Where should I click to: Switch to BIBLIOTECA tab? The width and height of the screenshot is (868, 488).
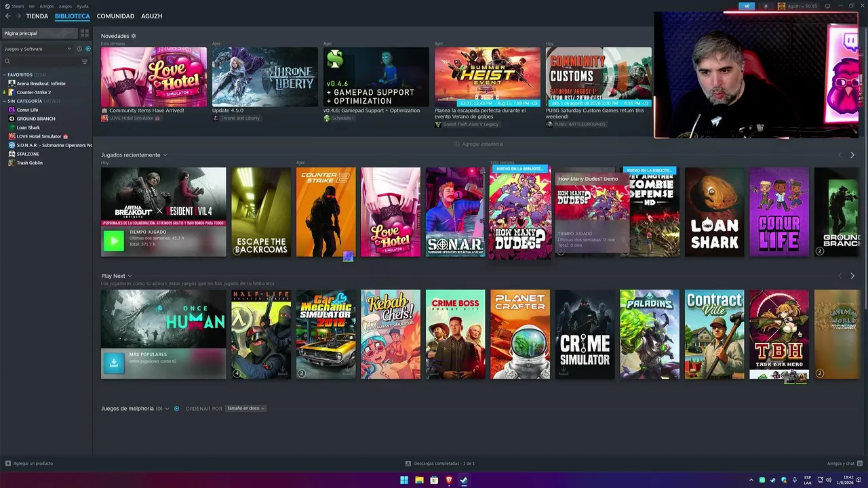pyautogui.click(x=72, y=16)
